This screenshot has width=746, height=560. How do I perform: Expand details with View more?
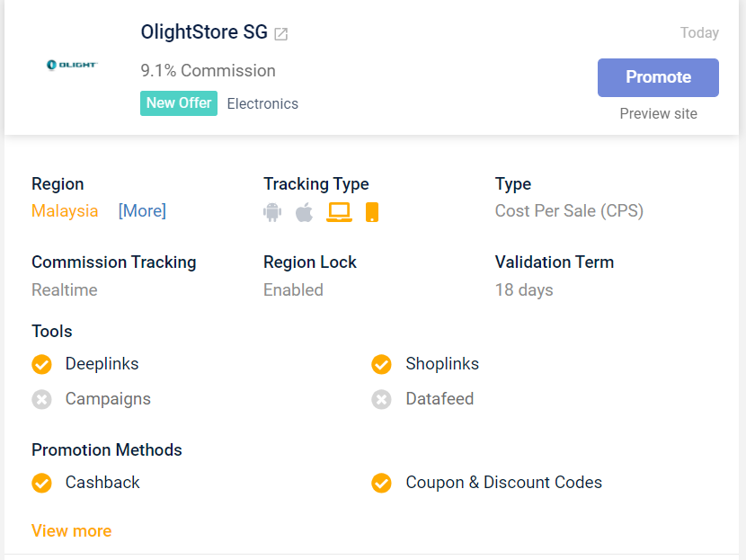pyautogui.click(x=71, y=530)
